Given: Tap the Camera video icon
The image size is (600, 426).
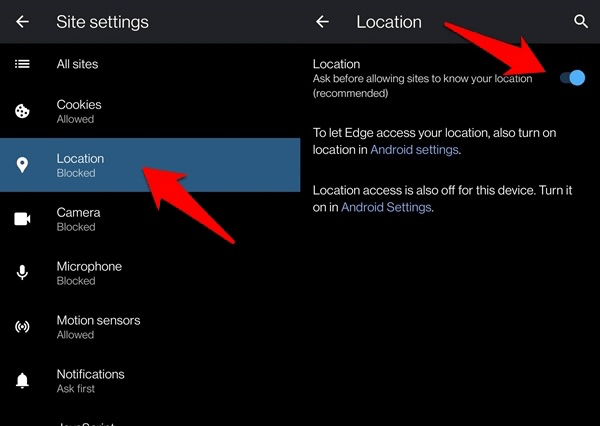Looking at the screenshot, I should 22,219.
